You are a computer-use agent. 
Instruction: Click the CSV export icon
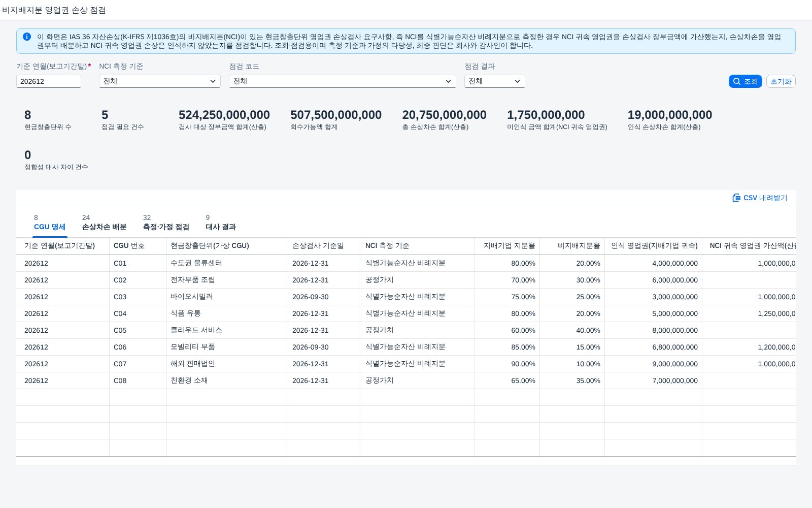[x=736, y=198]
